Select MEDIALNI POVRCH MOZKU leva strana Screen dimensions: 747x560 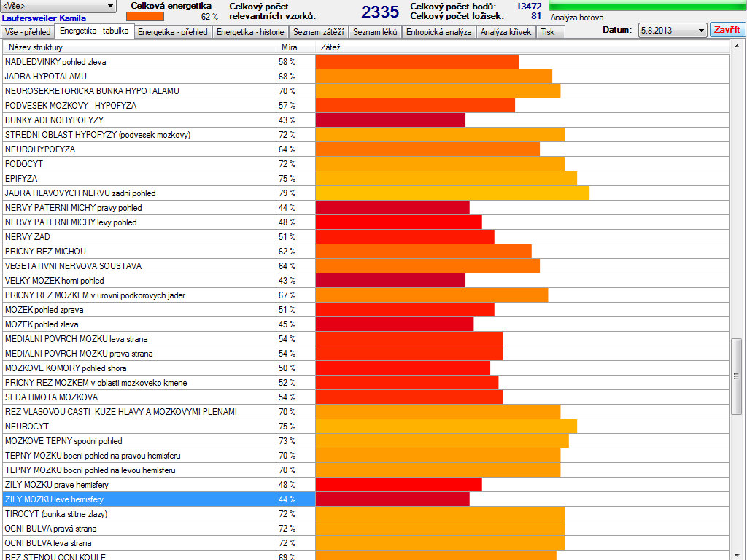click(366, 339)
